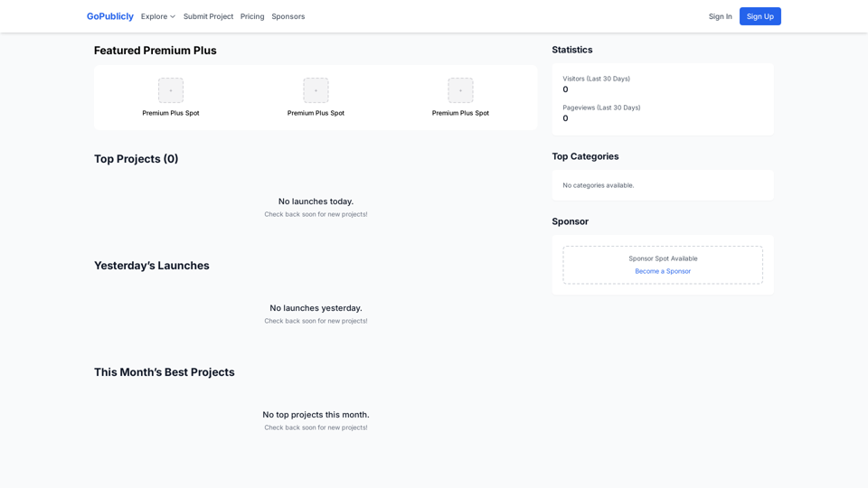Click the 'Yesterday's Launches' heading
This screenshot has height=488, width=868.
click(x=152, y=266)
